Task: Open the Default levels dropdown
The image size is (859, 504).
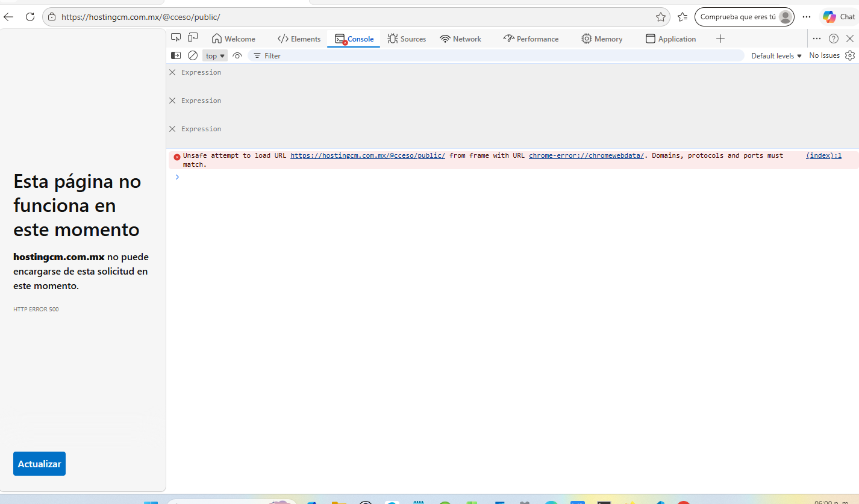Action: 776,55
